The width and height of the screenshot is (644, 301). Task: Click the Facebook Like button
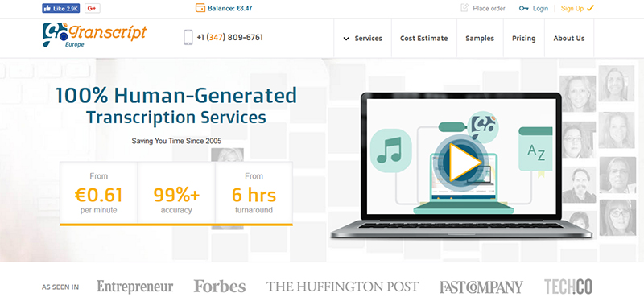click(61, 8)
